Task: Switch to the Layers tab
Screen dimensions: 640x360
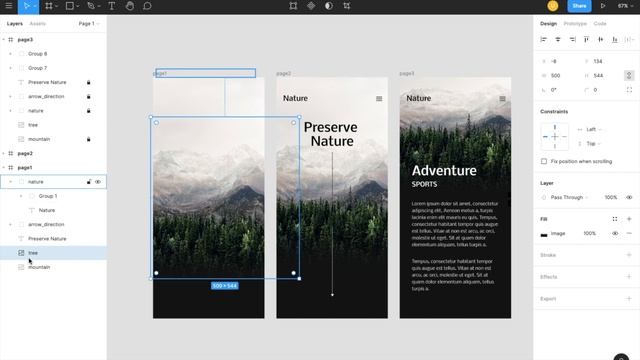Action: click(15, 24)
